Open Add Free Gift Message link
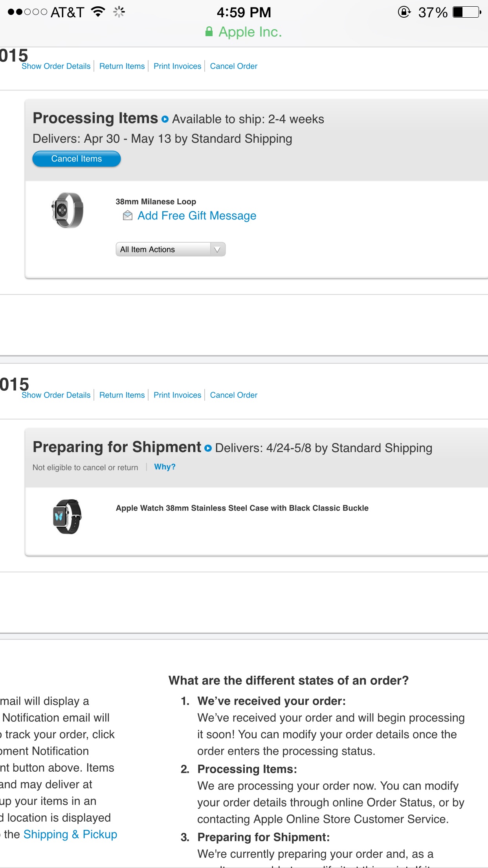488x868 pixels. tap(197, 216)
